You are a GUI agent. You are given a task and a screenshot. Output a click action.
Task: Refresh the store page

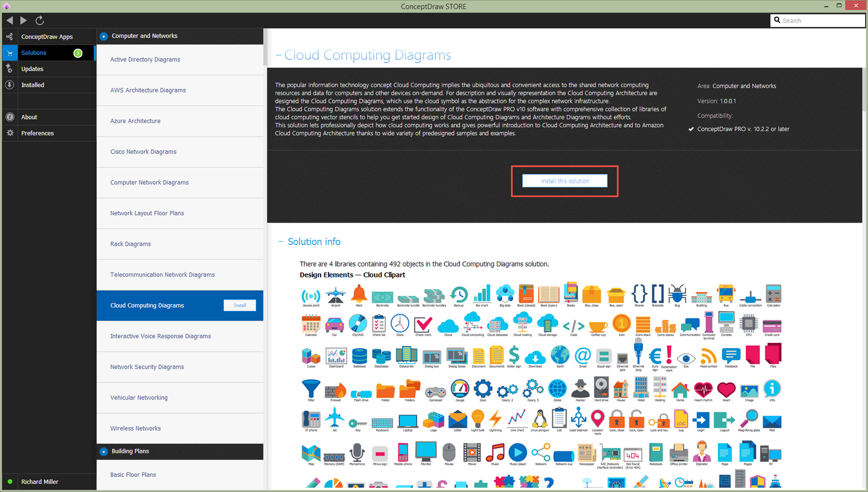tap(40, 20)
